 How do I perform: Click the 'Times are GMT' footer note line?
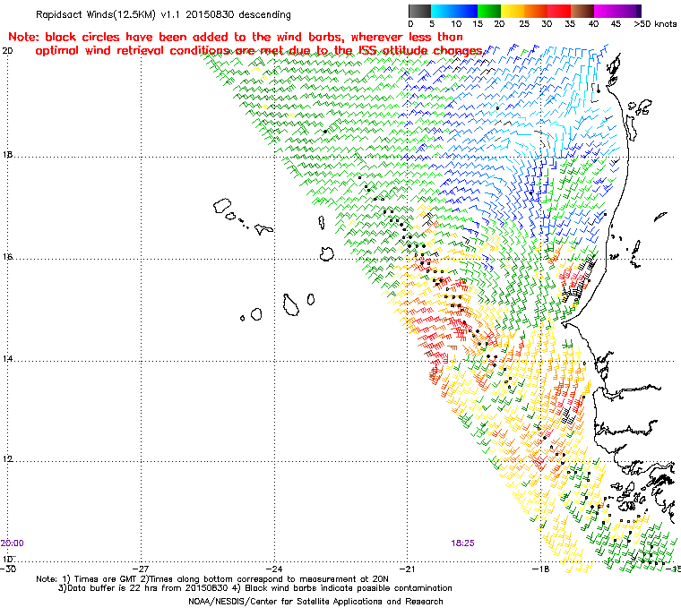tap(212, 579)
